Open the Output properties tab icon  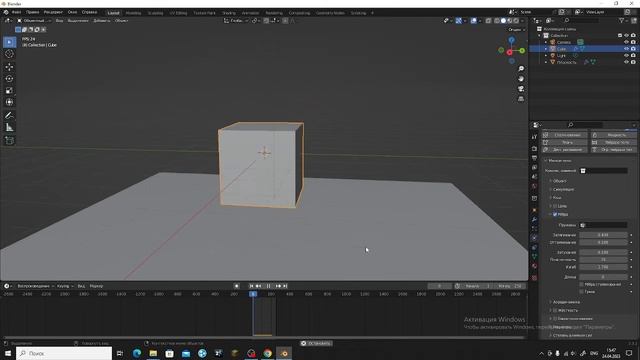[534, 158]
